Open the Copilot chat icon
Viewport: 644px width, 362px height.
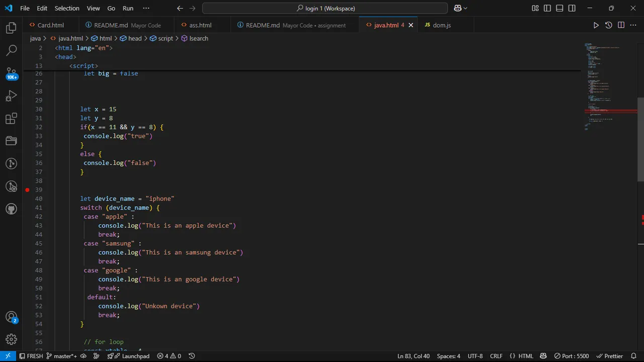coord(457,8)
